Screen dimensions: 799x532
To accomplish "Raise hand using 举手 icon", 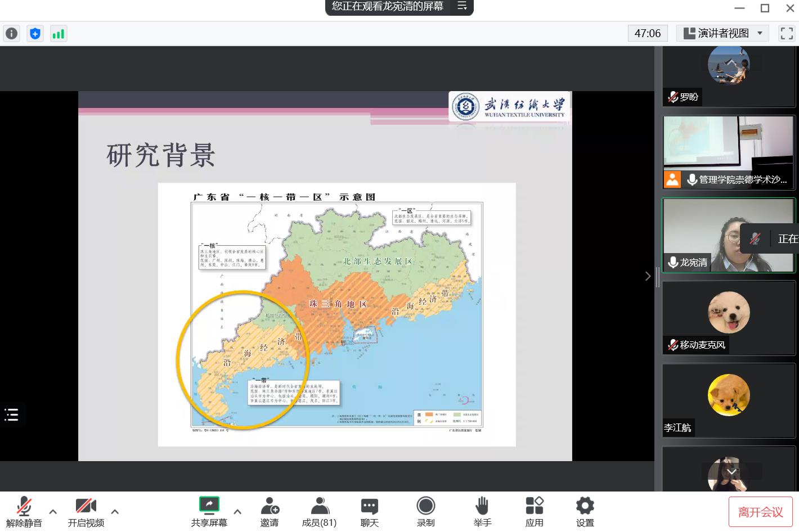I will click(x=482, y=511).
